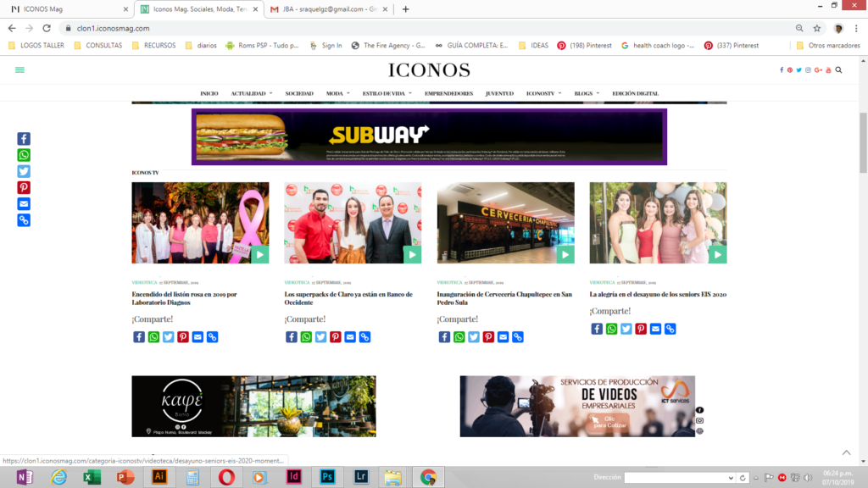
Task: Select the Google+ icon in the header
Action: [818, 70]
